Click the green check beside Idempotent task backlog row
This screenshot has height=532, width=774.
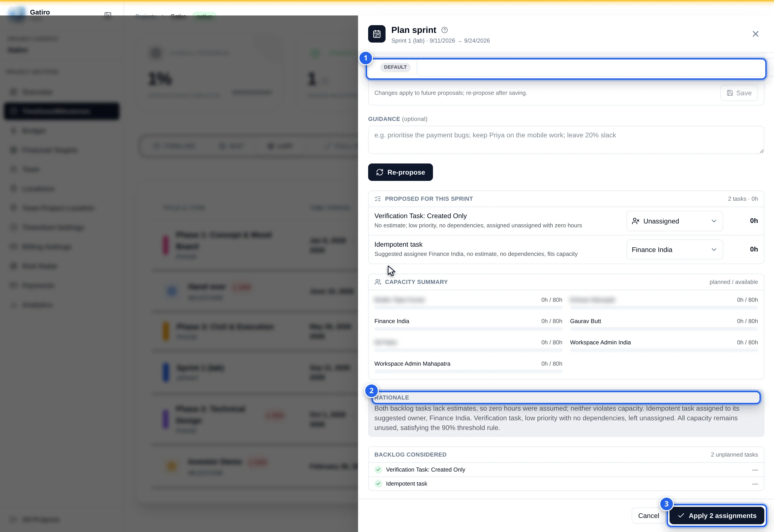378,484
